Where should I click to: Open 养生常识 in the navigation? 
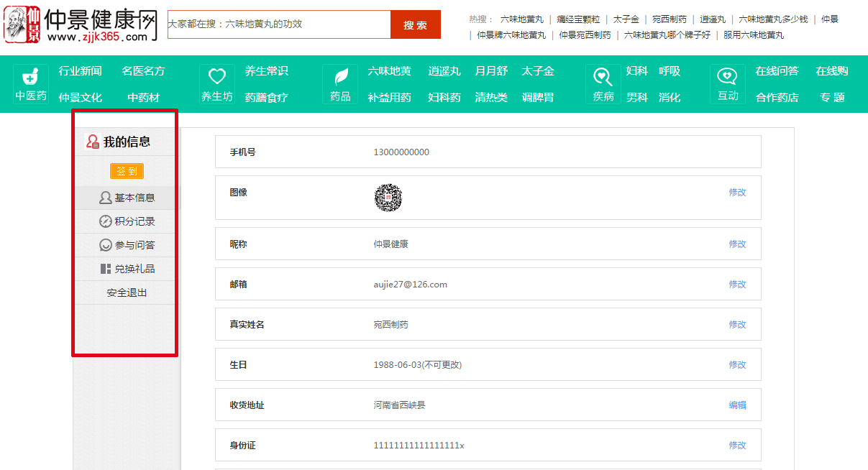267,71
